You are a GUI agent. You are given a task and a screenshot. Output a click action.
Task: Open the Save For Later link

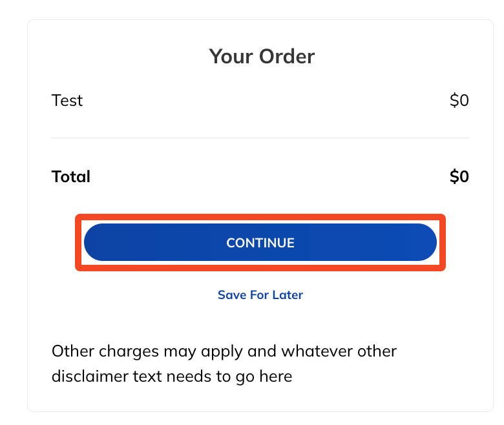click(x=260, y=295)
